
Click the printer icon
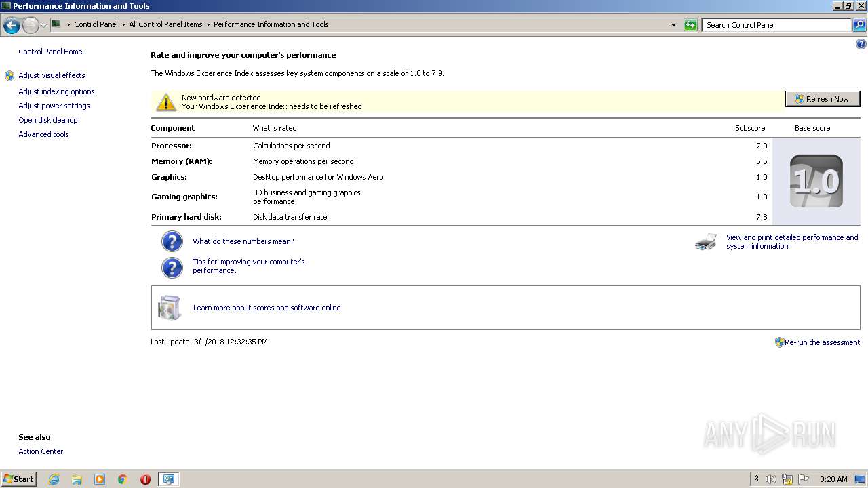(x=706, y=242)
